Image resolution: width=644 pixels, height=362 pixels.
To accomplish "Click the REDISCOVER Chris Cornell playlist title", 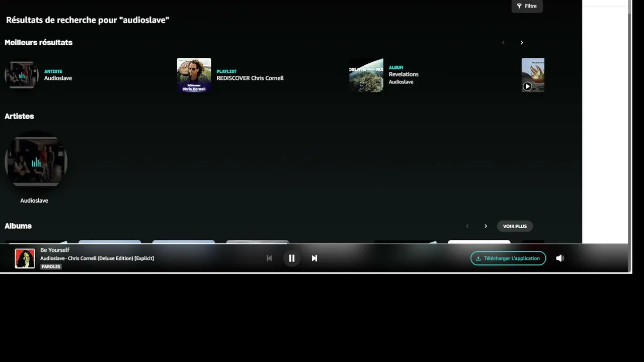I will click(x=250, y=78).
